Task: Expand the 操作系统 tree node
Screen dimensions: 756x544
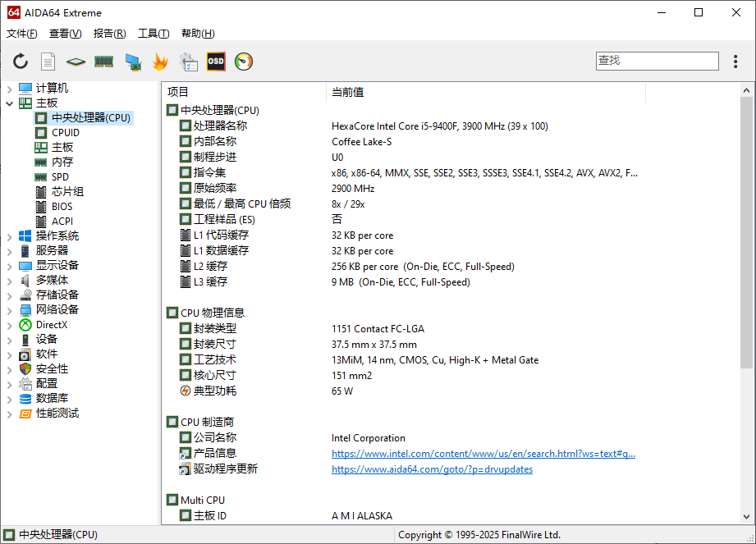Action: pos(9,236)
